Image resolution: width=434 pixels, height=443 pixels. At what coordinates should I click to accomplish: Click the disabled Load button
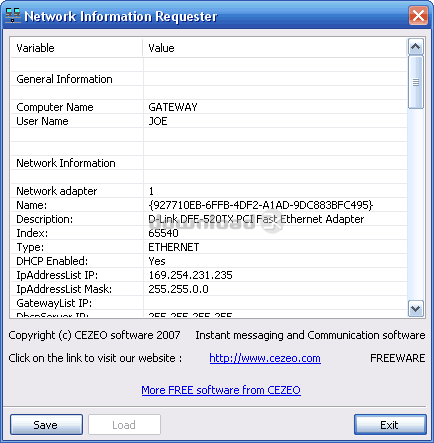click(x=124, y=425)
